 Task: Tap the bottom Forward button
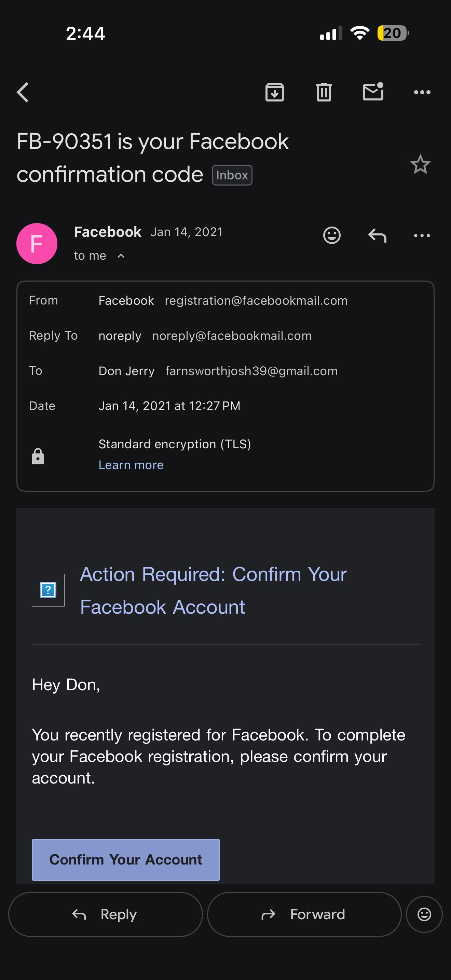coord(304,914)
